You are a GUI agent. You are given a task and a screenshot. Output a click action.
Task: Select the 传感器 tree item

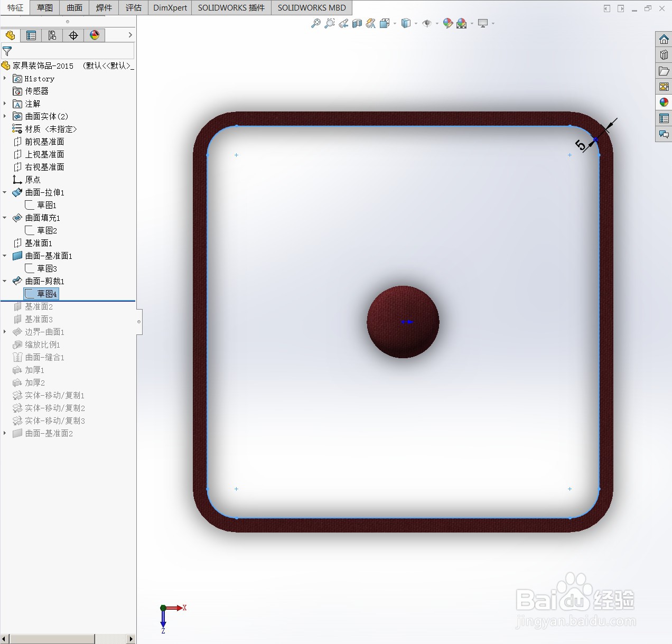[31, 91]
